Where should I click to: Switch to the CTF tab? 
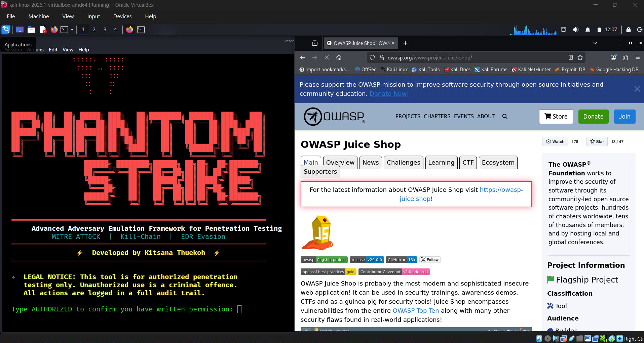(468, 162)
